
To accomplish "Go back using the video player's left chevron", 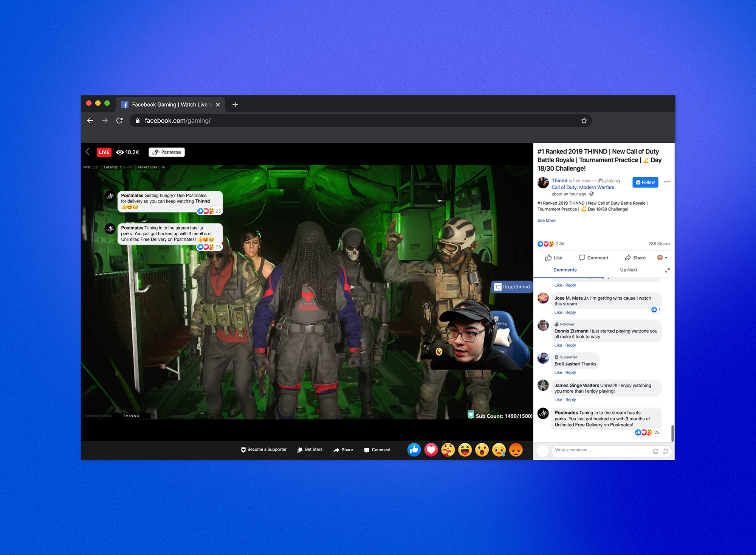I will (x=87, y=152).
